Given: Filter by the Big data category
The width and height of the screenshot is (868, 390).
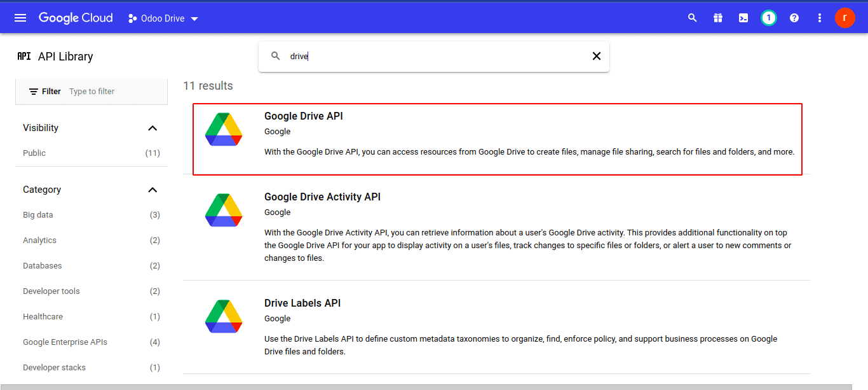Looking at the screenshot, I should pyautogui.click(x=37, y=214).
